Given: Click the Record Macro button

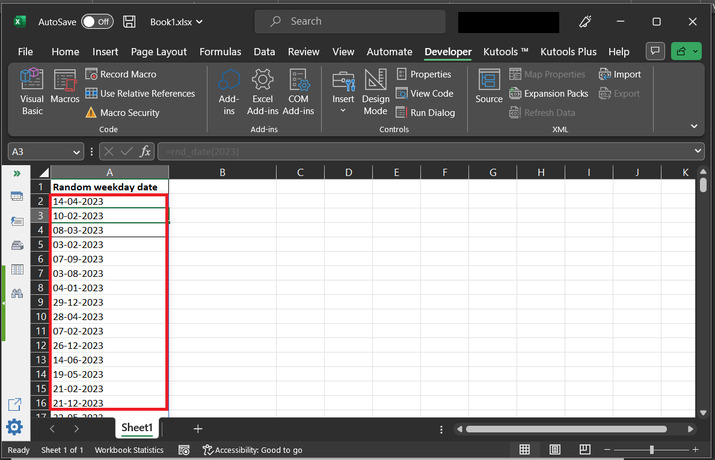Looking at the screenshot, I should point(121,74).
